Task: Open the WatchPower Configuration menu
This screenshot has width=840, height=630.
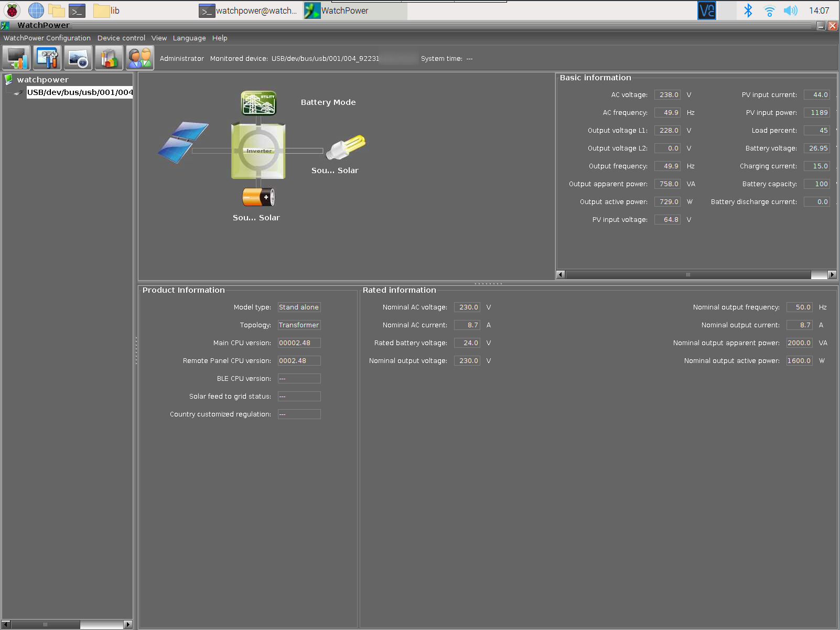Action: 47,38
